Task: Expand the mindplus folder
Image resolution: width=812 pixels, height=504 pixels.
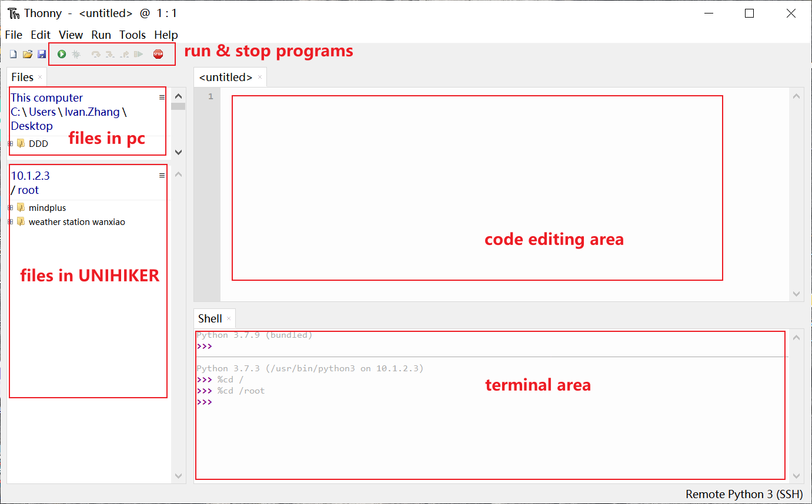Action: click(x=9, y=207)
